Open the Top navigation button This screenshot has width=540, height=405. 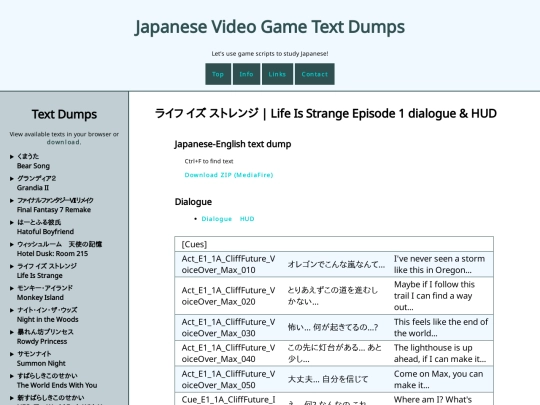point(218,74)
